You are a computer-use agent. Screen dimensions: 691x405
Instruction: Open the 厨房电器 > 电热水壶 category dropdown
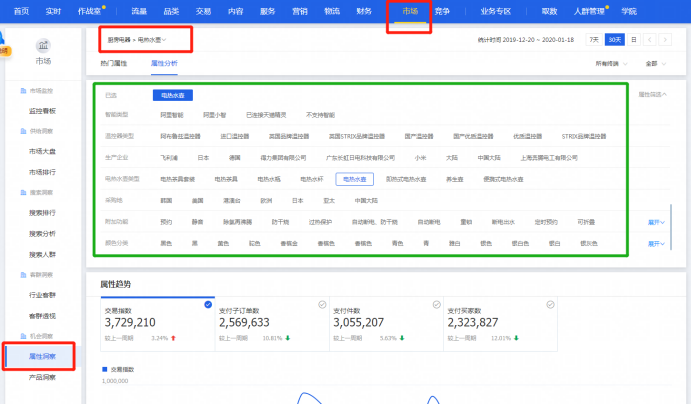[138, 40]
